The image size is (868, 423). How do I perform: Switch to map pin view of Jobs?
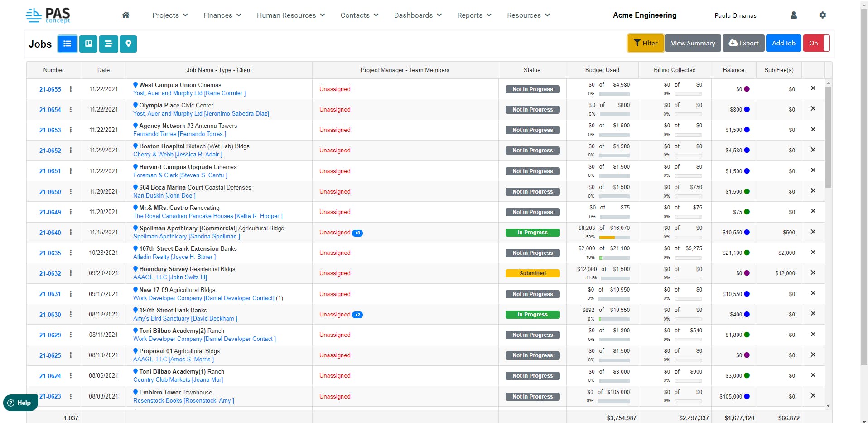[128, 44]
